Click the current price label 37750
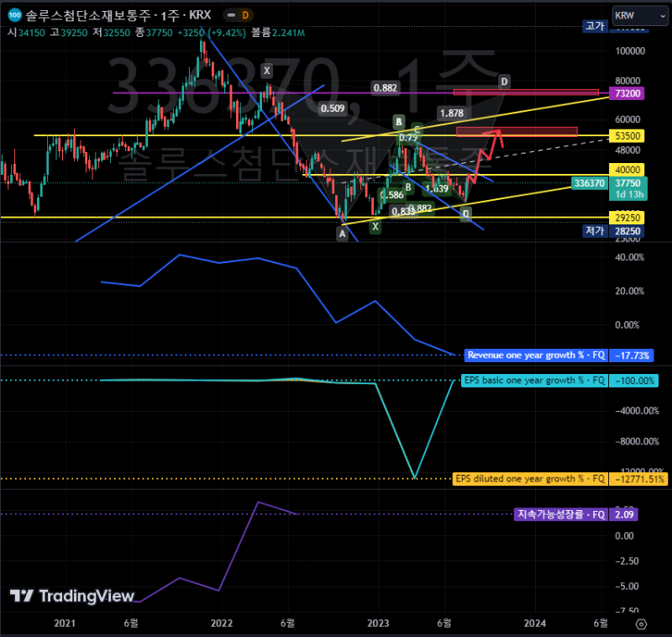 [x=627, y=183]
